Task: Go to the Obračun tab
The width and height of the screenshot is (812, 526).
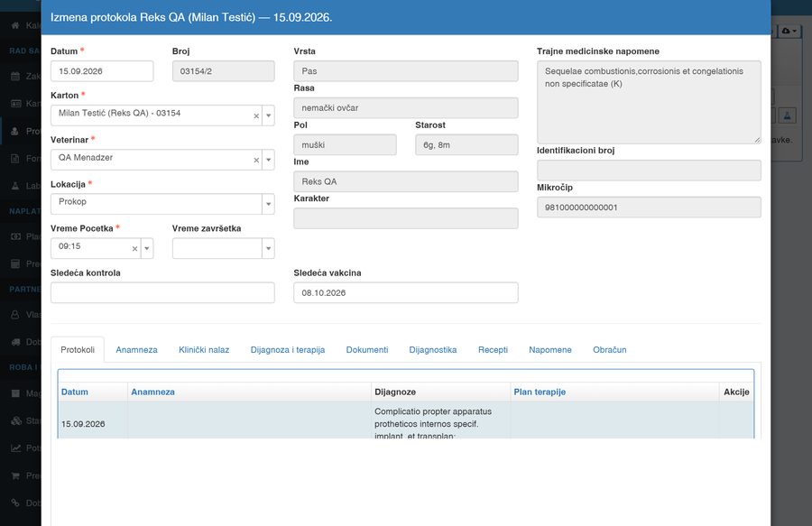Action: (x=610, y=350)
